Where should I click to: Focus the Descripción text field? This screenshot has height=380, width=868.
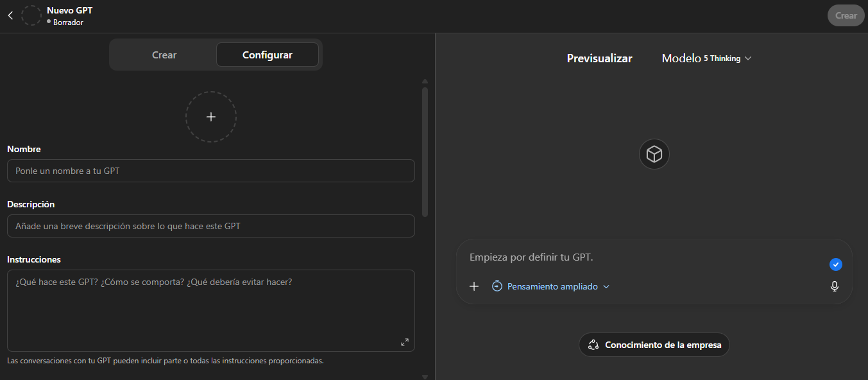[x=210, y=226]
